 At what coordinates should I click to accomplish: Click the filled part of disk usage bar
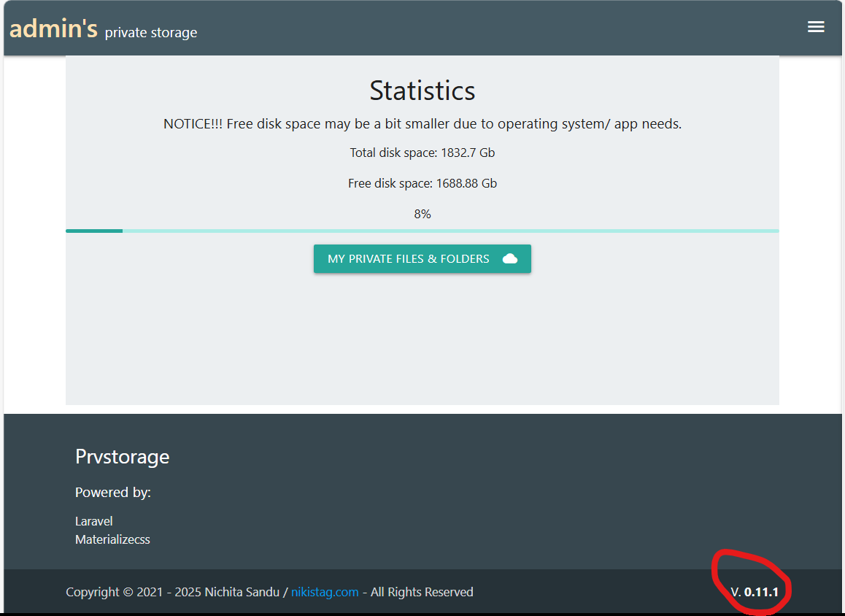pyautogui.click(x=94, y=231)
